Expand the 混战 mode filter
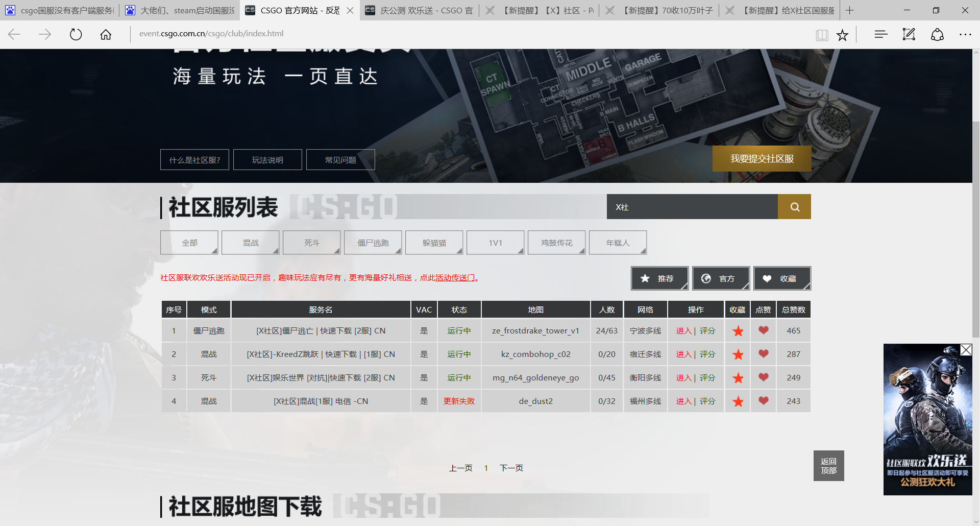 pyautogui.click(x=251, y=243)
